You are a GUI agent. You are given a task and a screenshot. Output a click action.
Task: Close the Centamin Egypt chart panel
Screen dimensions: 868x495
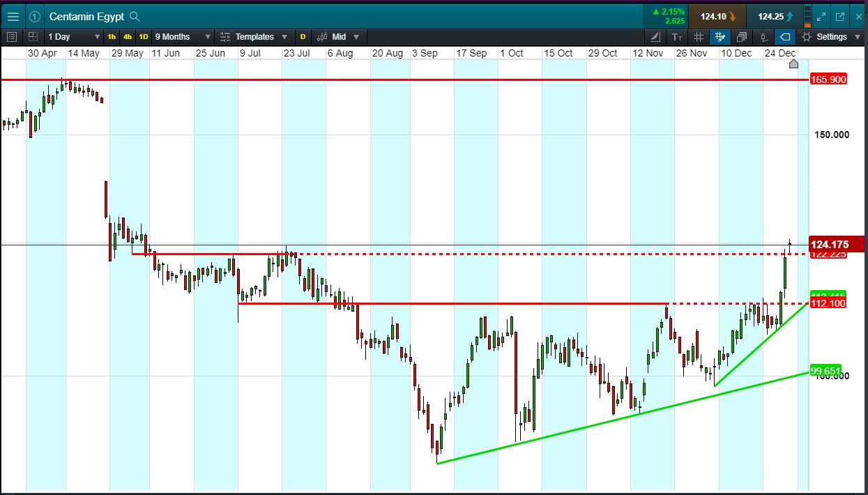[x=858, y=16]
